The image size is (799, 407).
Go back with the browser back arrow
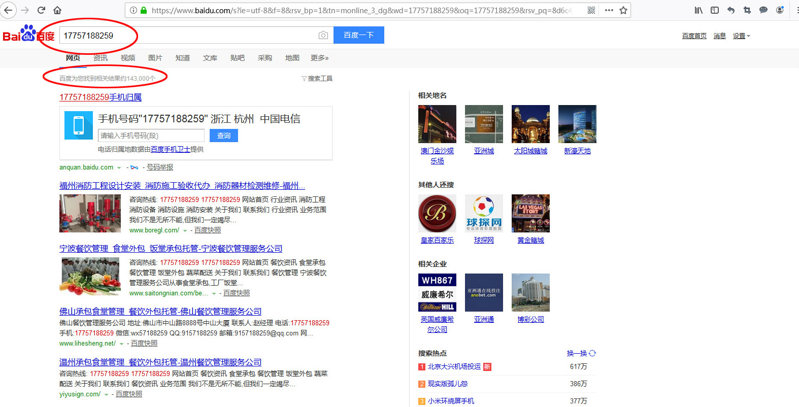click(9, 10)
